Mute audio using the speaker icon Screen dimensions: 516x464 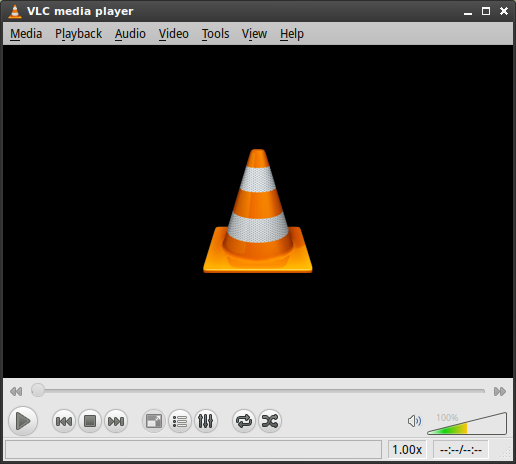coord(414,421)
